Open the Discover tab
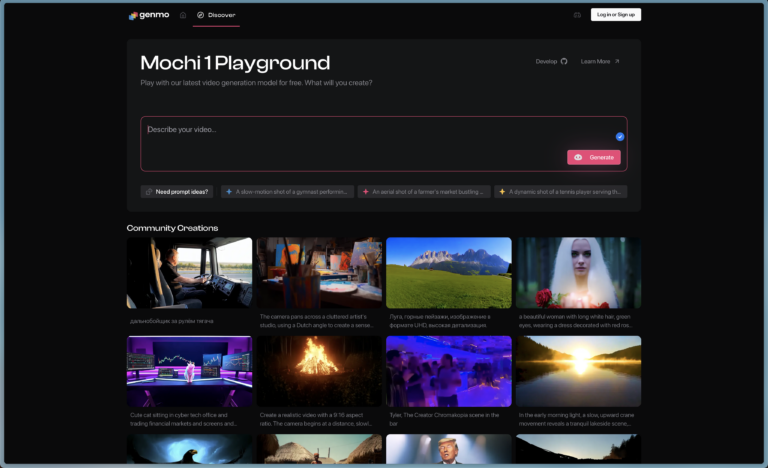Image resolution: width=768 pixels, height=468 pixels. coord(216,15)
